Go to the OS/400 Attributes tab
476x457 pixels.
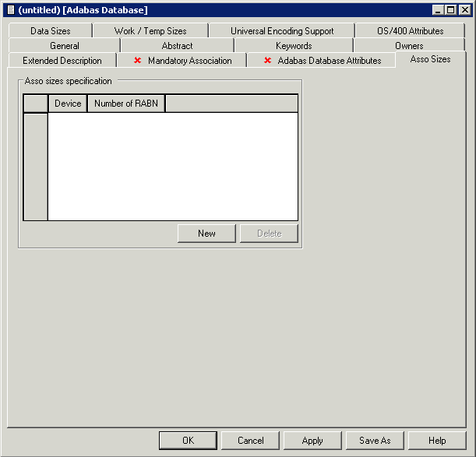click(x=410, y=31)
